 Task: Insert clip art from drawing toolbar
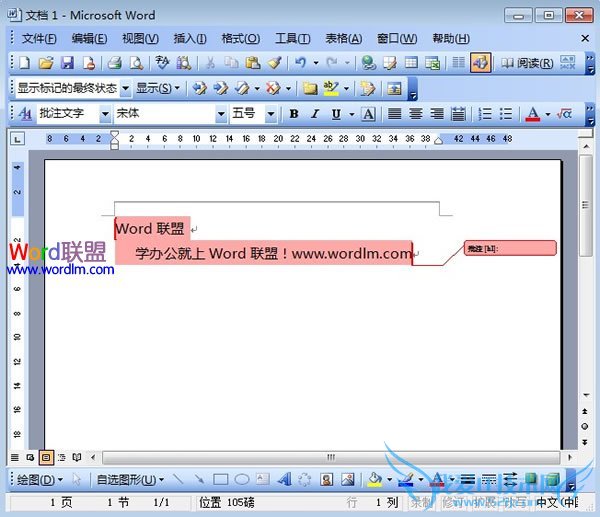tap(326, 479)
